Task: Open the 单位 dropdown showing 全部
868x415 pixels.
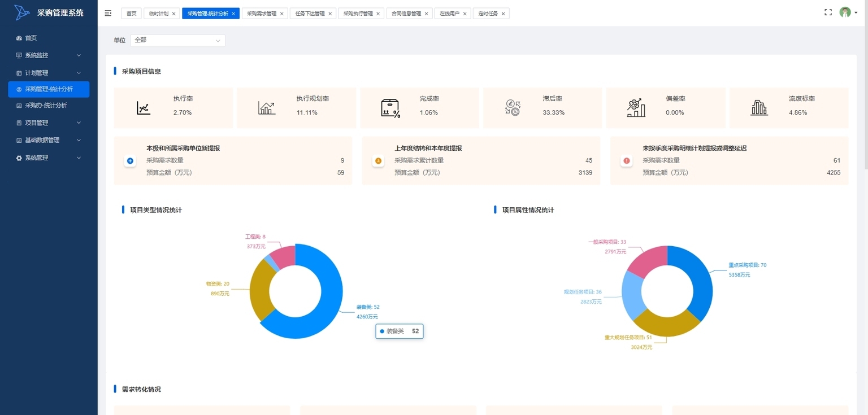Action: [177, 41]
